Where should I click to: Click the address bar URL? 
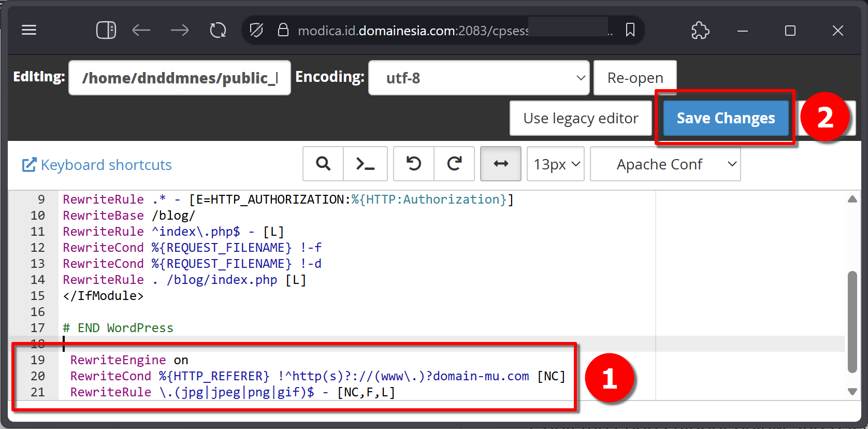click(413, 31)
